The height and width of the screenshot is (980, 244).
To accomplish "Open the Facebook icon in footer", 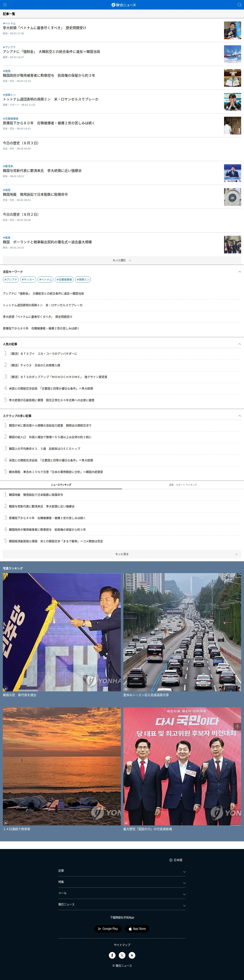I will [112, 955].
